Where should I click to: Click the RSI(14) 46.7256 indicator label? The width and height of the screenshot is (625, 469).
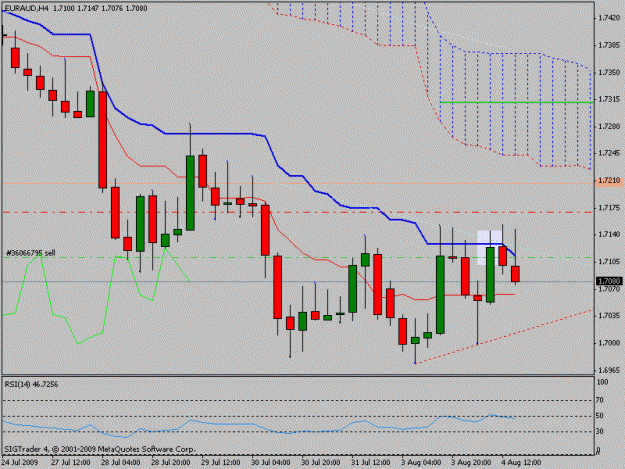(x=31, y=385)
